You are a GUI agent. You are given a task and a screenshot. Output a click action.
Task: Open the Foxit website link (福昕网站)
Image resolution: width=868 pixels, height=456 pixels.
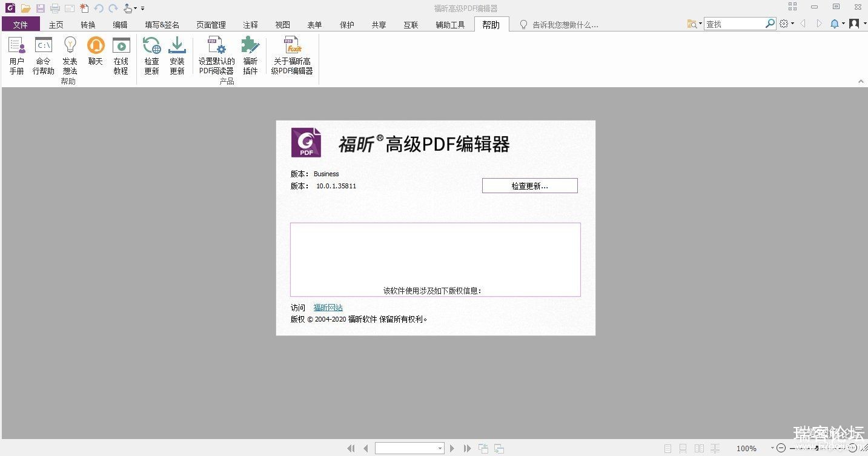coord(328,308)
